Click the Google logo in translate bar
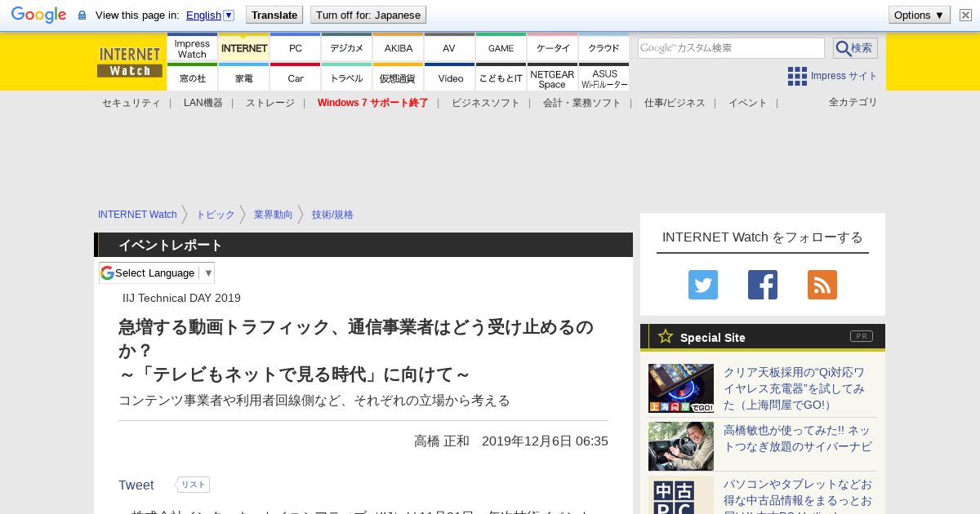This screenshot has height=514, width=980. [38, 15]
